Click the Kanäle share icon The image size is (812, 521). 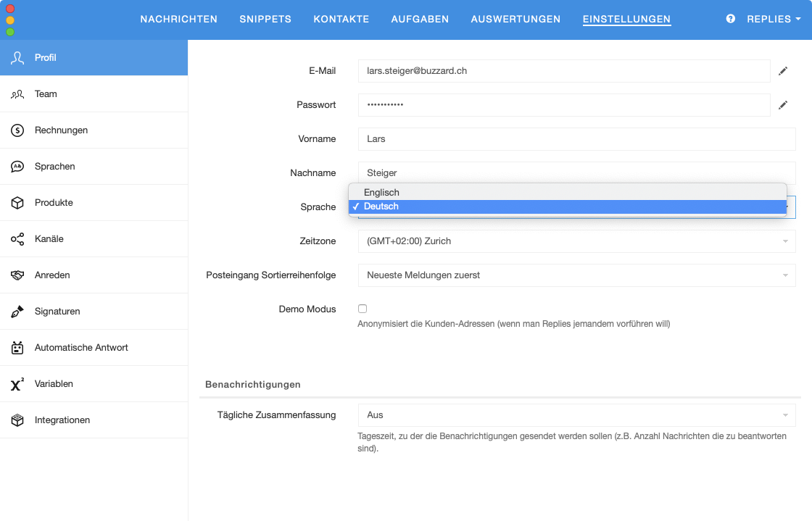pos(17,239)
